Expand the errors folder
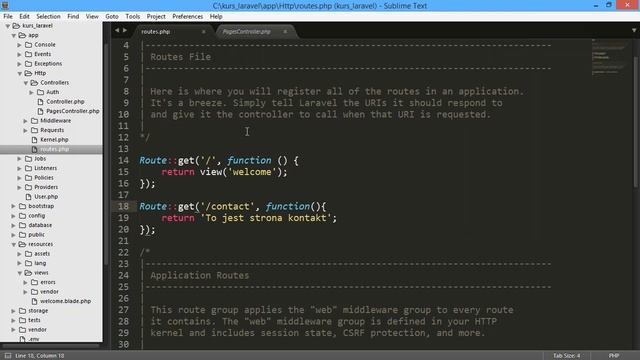Screen dimensions: 640x360 point(26,282)
